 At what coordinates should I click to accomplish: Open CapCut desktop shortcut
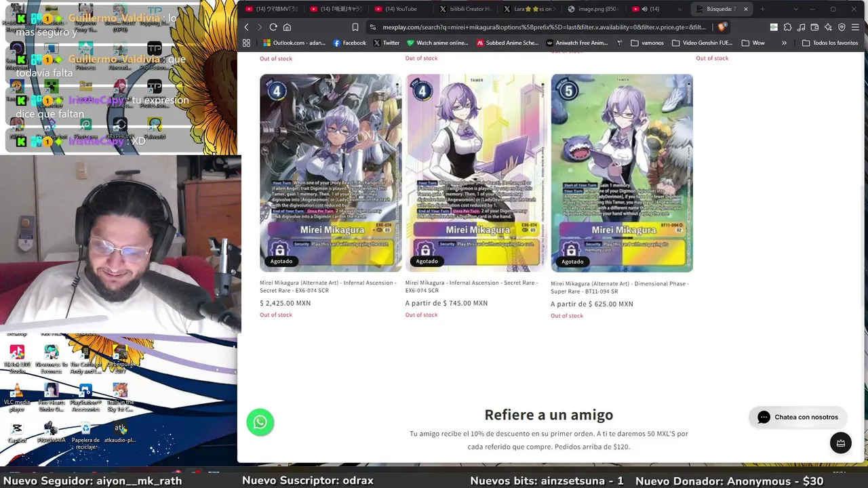[x=17, y=433]
